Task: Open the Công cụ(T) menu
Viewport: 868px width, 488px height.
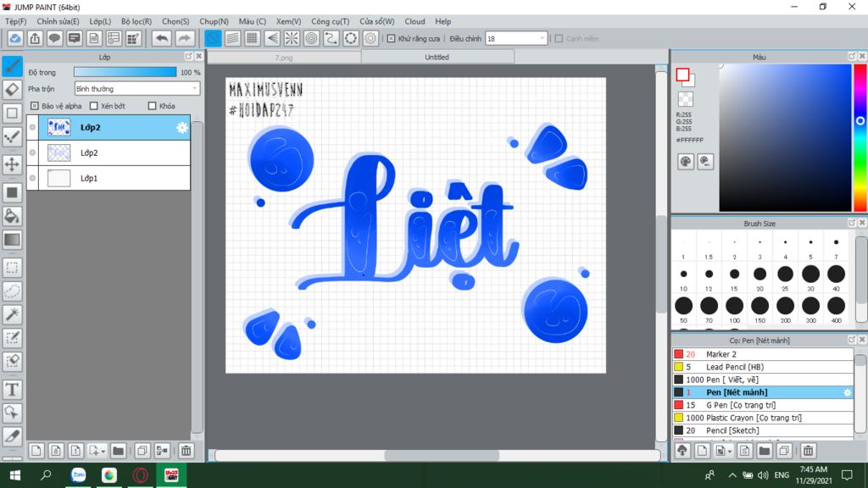Action: (x=330, y=21)
